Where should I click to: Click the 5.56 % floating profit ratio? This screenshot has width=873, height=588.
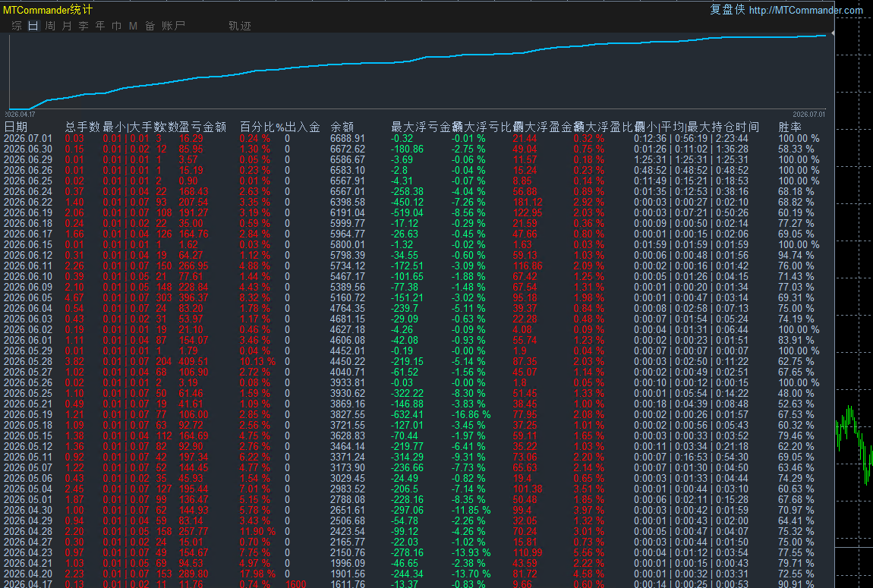pyautogui.click(x=589, y=552)
